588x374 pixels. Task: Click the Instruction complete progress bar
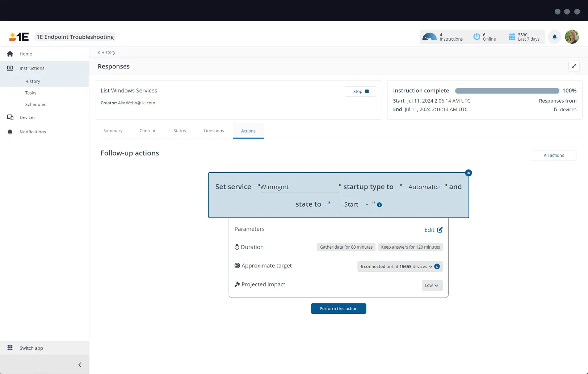(506, 91)
